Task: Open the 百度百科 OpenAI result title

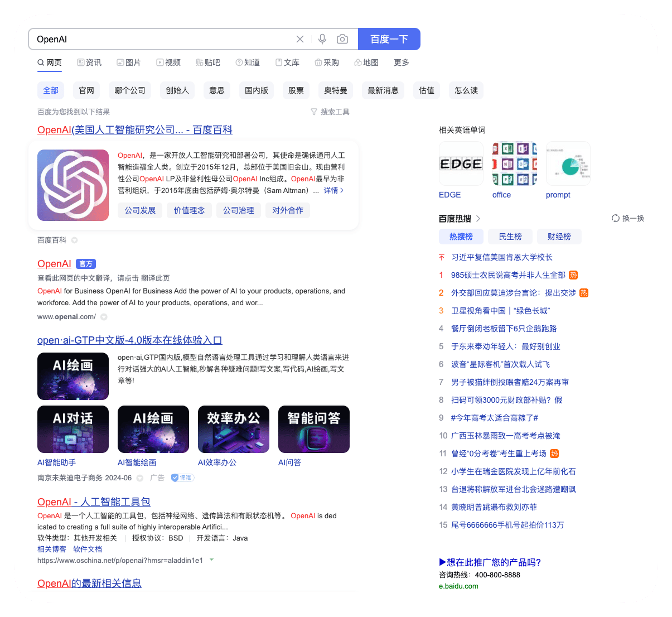Action: tap(135, 130)
